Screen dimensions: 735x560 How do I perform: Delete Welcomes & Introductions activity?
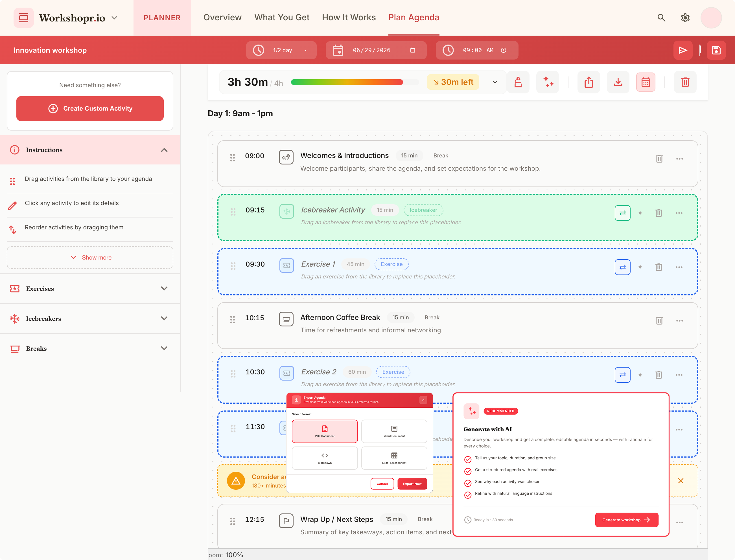click(659, 159)
